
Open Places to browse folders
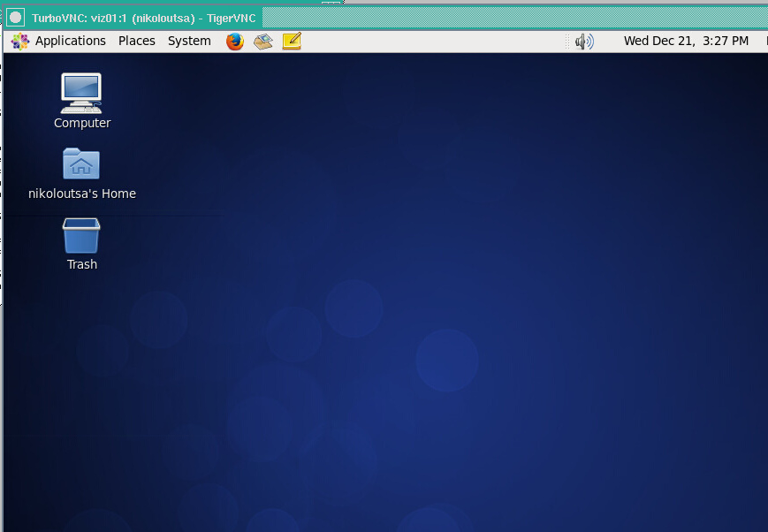136,41
